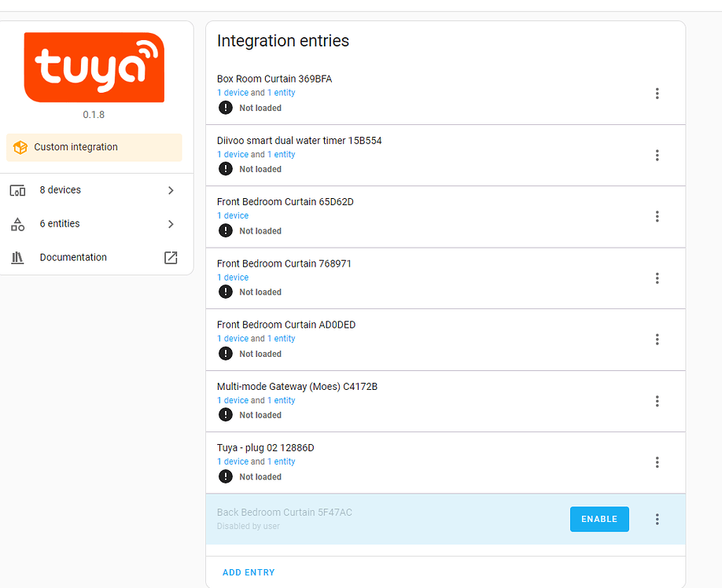This screenshot has height=588, width=722.
Task: Open external Documentation link icon
Action: (x=171, y=258)
